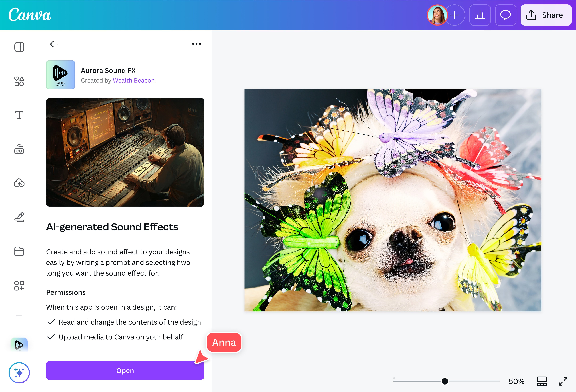Screen dimensions: 576x392
Task: Click the Open button for Aurora Sound FX
Action: (125, 370)
